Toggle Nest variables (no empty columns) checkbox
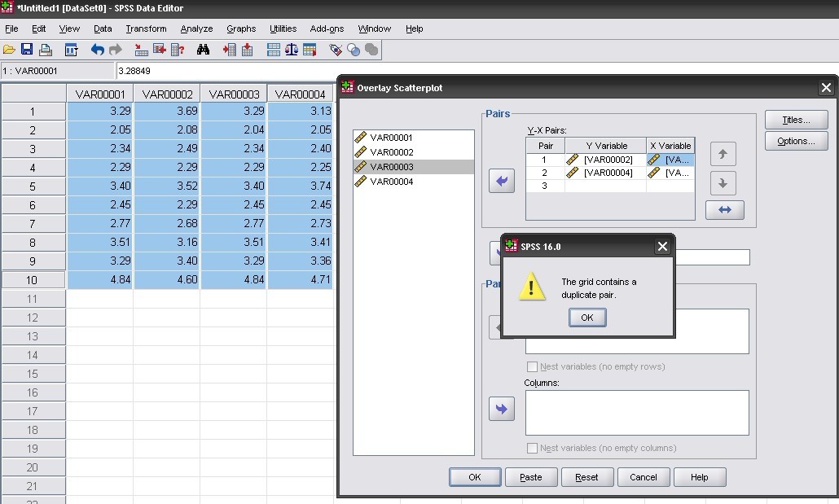 pyautogui.click(x=533, y=448)
